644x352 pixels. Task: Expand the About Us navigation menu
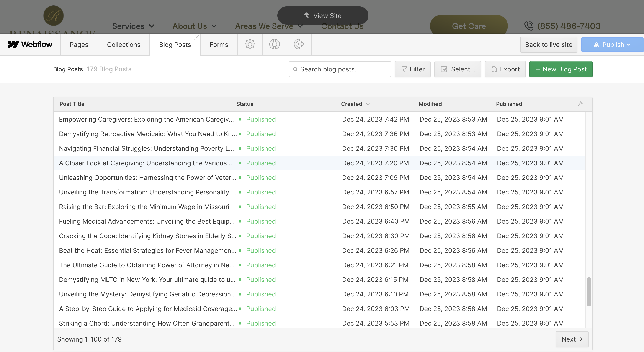click(195, 26)
